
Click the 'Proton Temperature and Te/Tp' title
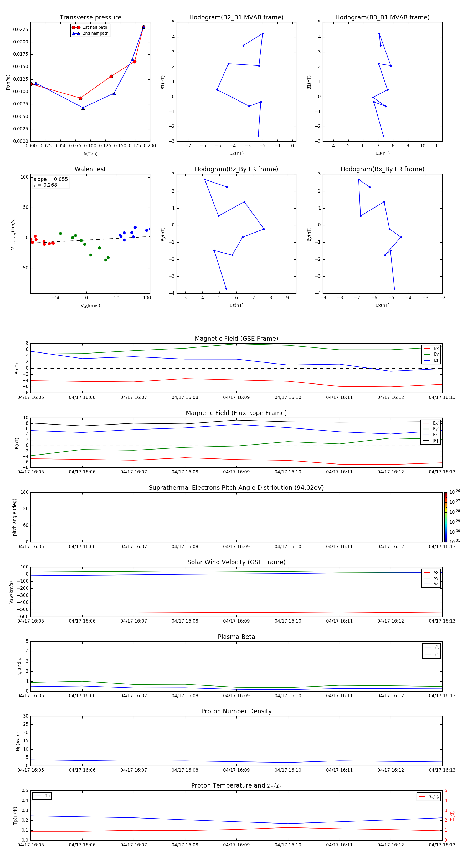click(x=236, y=786)
